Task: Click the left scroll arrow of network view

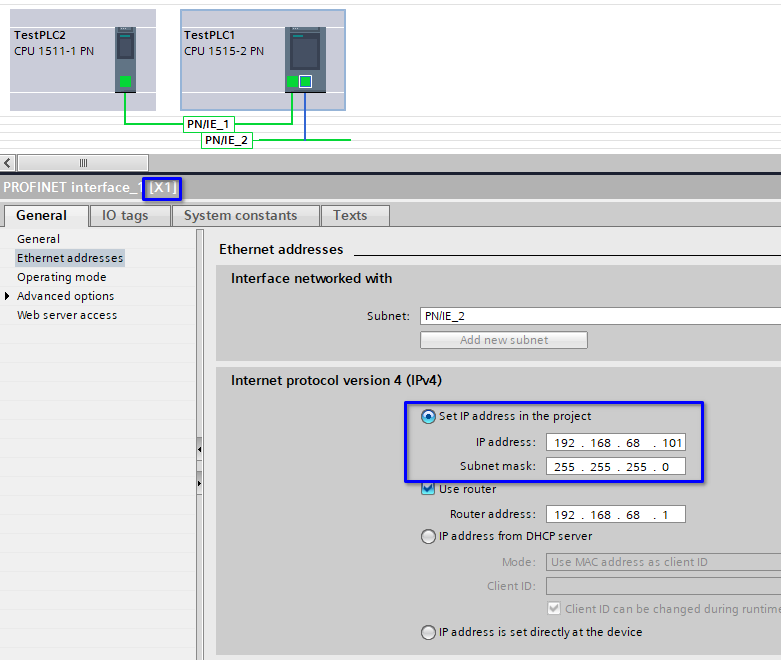Action: click(7, 163)
